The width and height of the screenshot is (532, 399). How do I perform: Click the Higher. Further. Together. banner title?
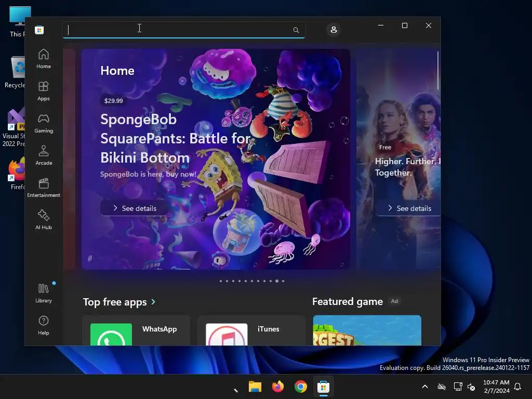407,167
